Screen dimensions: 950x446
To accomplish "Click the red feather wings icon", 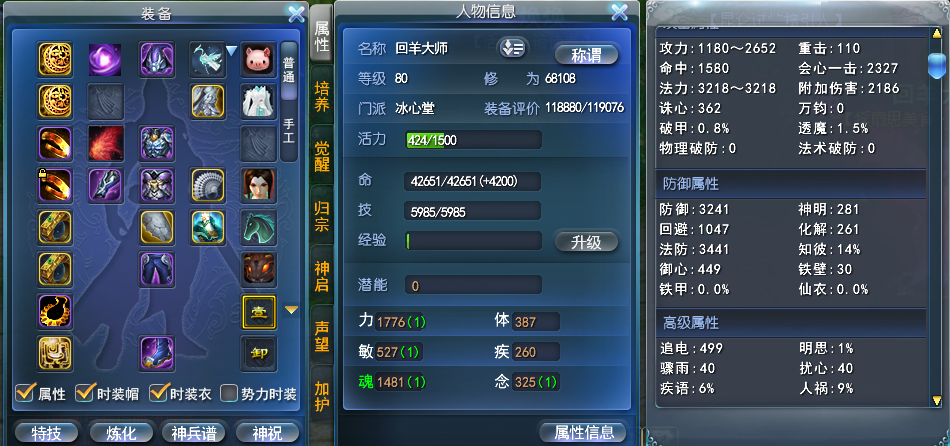I will click(x=105, y=143).
